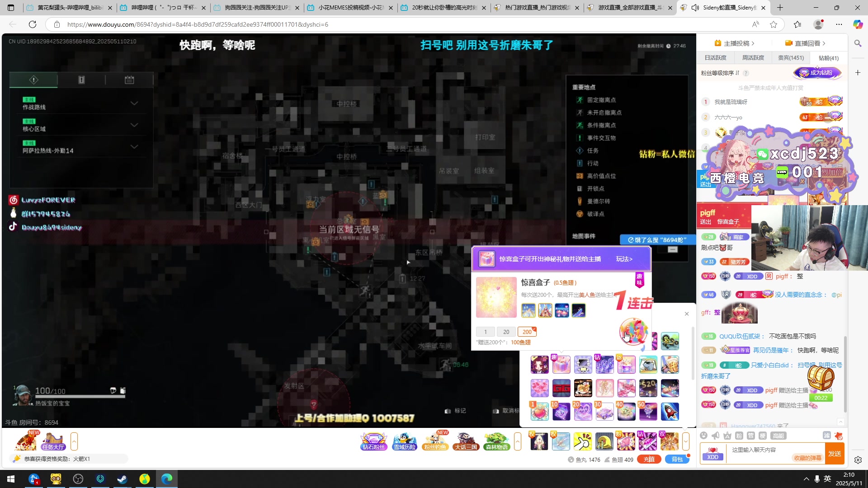Open 任务大厅 task hall icon
868x488 pixels.
(x=53, y=441)
